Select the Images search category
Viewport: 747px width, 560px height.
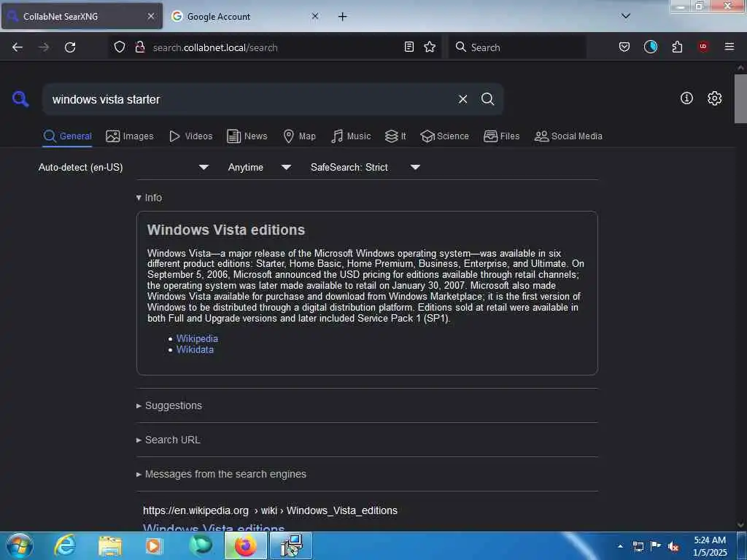coord(130,136)
